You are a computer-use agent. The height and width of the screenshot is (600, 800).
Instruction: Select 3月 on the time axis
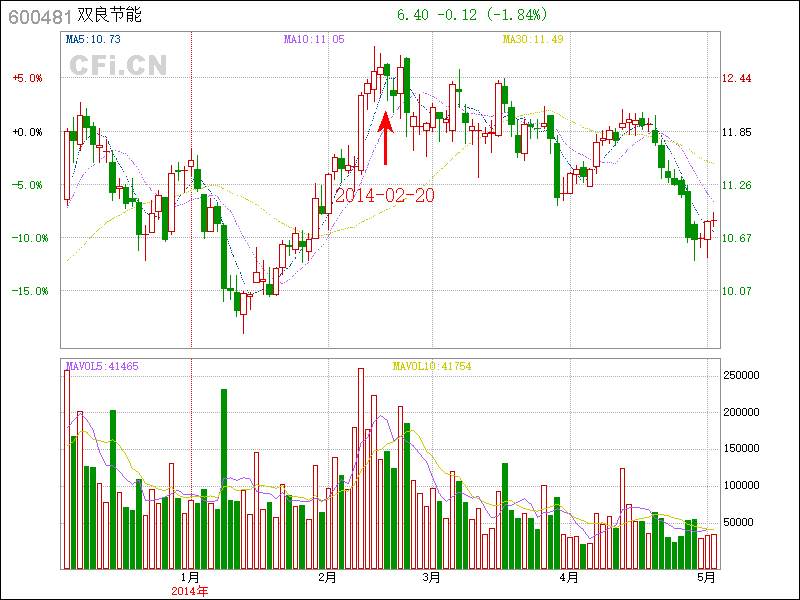click(x=431, y=577)
